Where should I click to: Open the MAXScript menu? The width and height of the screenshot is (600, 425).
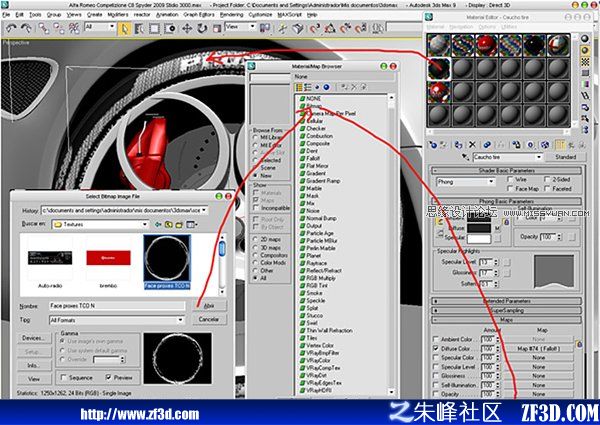[290, 15]
